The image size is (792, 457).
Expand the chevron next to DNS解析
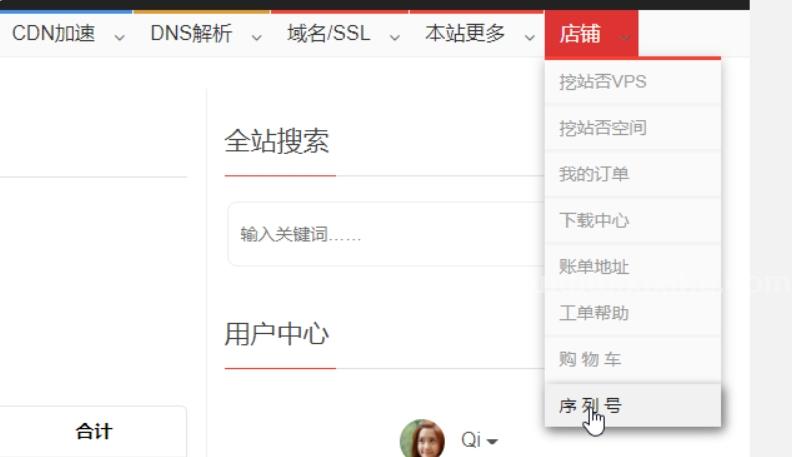pyautogui.click(x=256, y=36)
